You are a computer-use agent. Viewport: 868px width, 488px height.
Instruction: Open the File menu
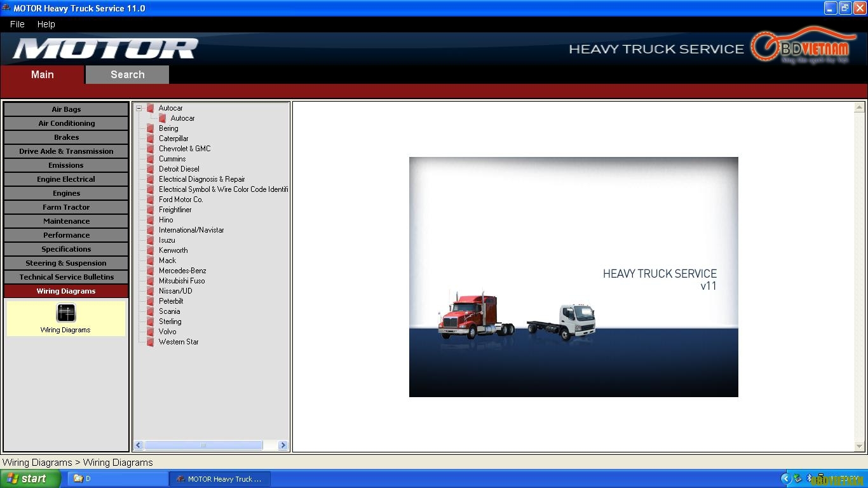pos(17,24)
